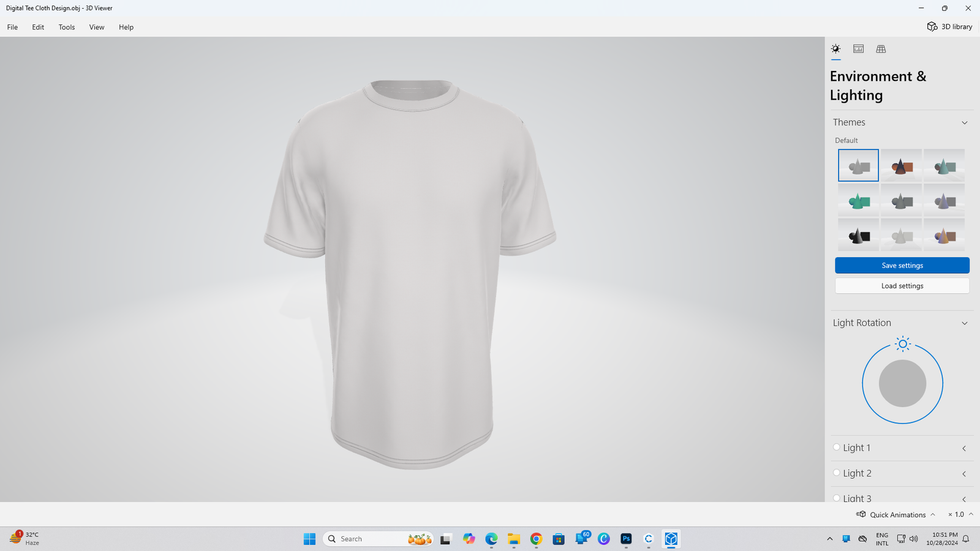This screenshot has width=980, height=551.
Task: Open the Help menu
Action: [x=126, y=27]
